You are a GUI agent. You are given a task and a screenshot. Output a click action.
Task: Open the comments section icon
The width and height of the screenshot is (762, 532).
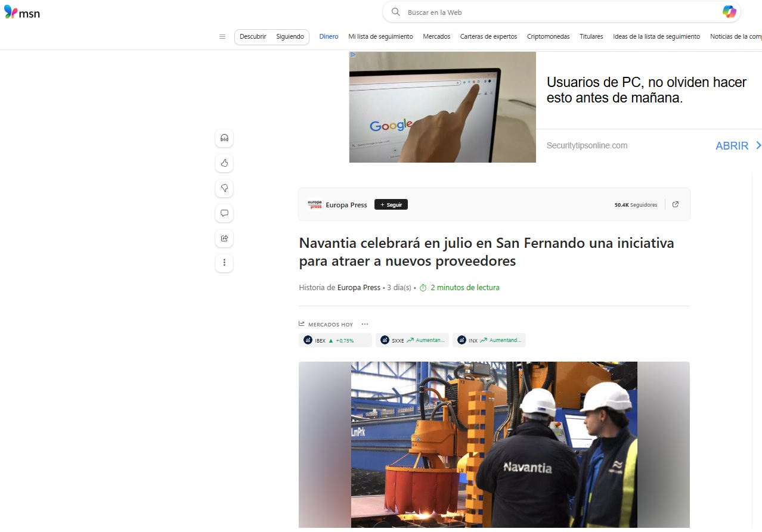(224, 213)
